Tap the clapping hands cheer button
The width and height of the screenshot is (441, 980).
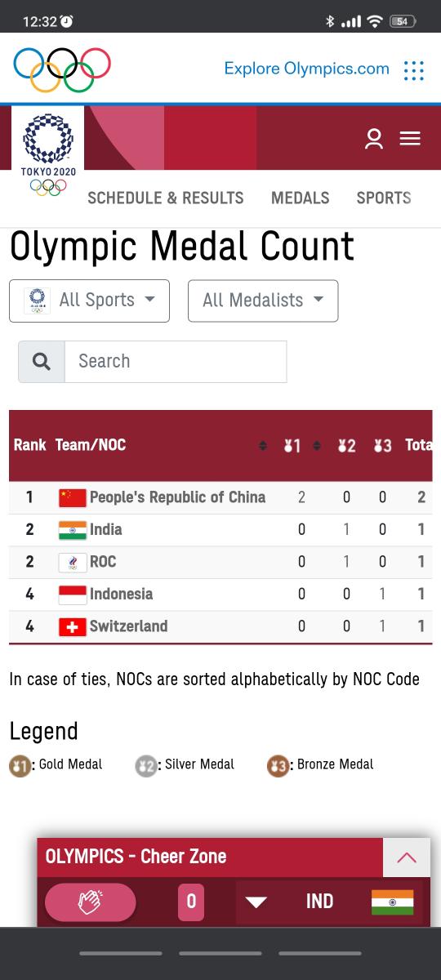[90, 902]
